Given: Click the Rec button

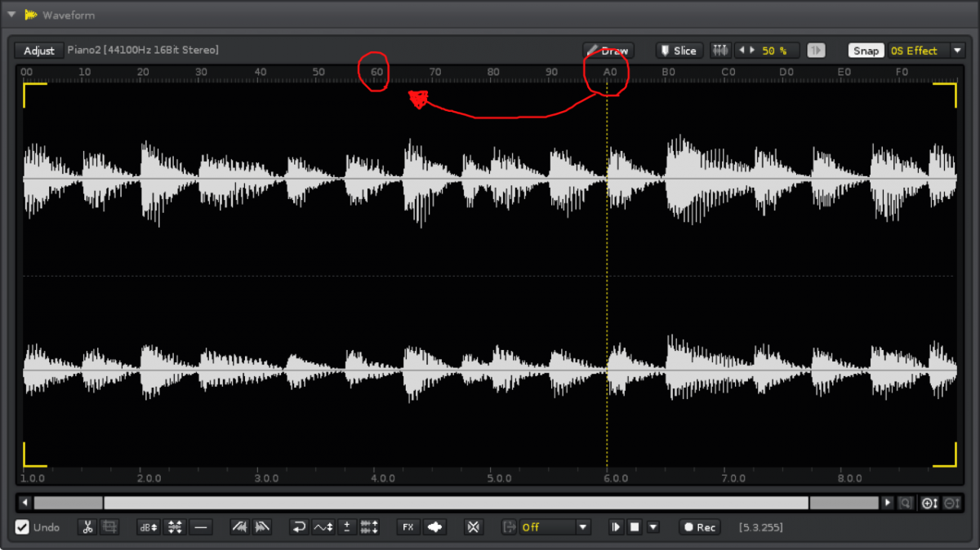Looking at the screenshot, I should pyautogui.click(x=700, y=527).
